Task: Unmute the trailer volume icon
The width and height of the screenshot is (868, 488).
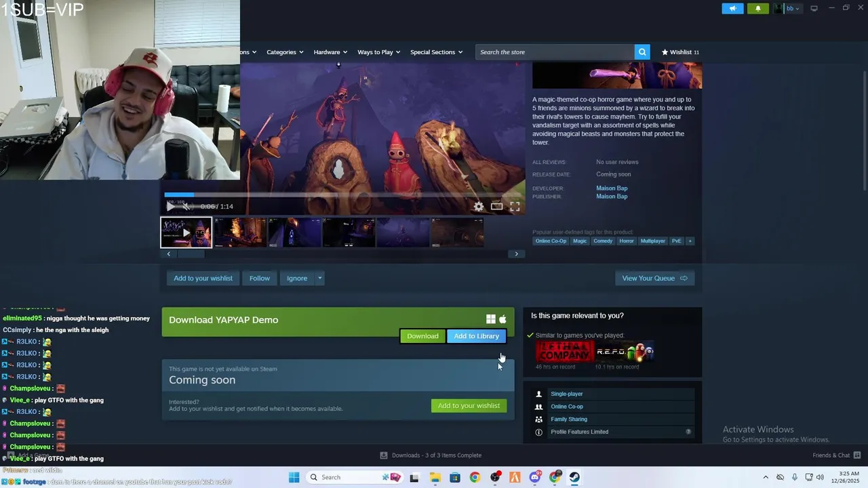Action: point(187,207)
